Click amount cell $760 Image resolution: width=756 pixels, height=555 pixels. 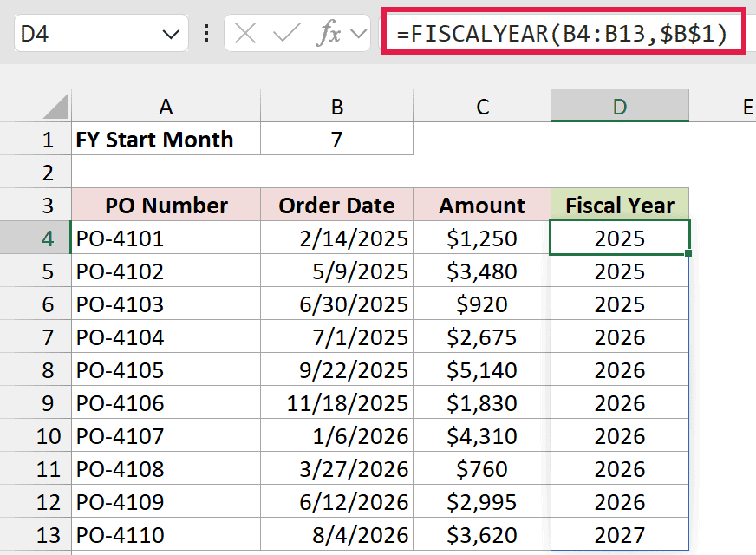(482, 468)
